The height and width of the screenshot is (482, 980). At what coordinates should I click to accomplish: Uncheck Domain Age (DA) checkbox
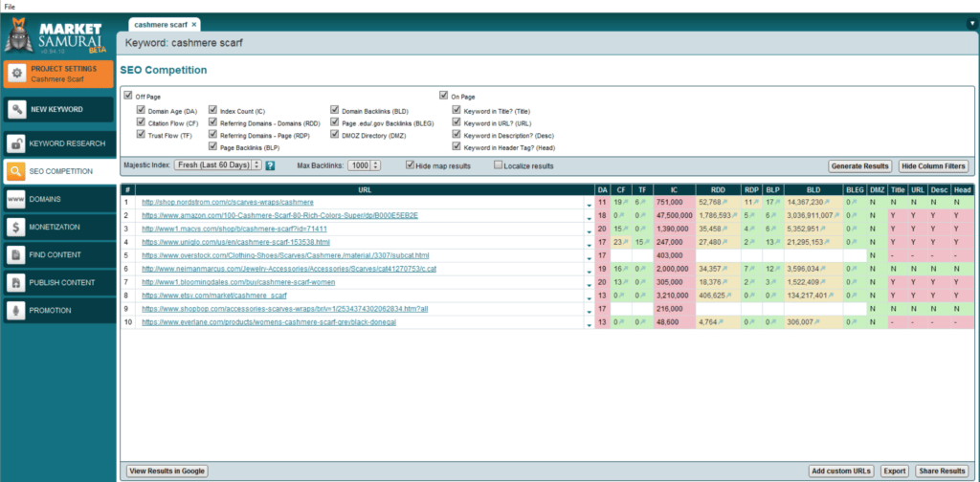click(141, 111)
